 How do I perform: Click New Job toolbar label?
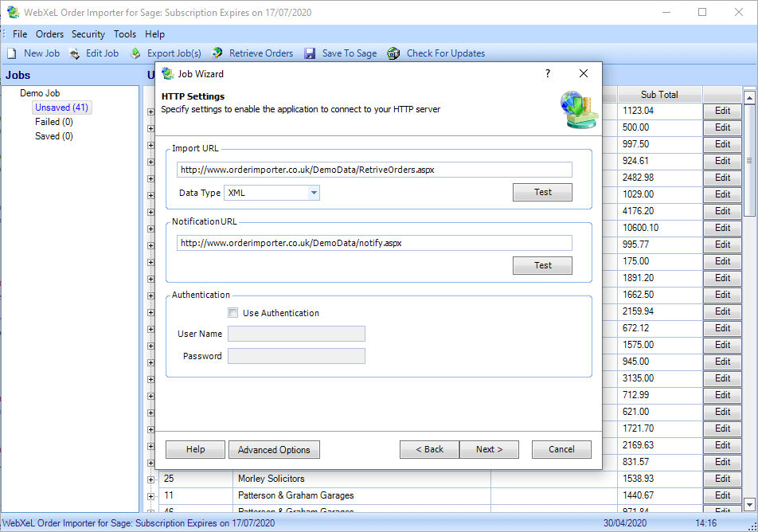[42, 53]
